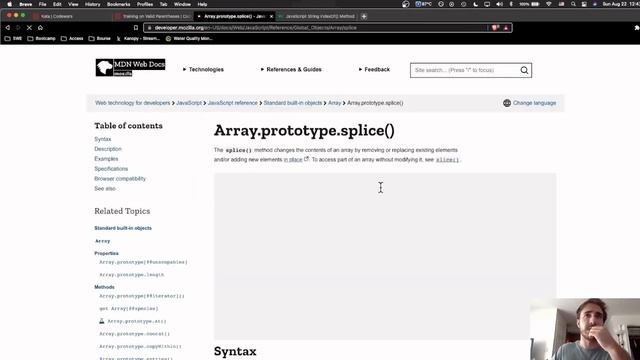Click the globe icon beside Change language
Screen dimensions: 640x360
pos(507,103)
